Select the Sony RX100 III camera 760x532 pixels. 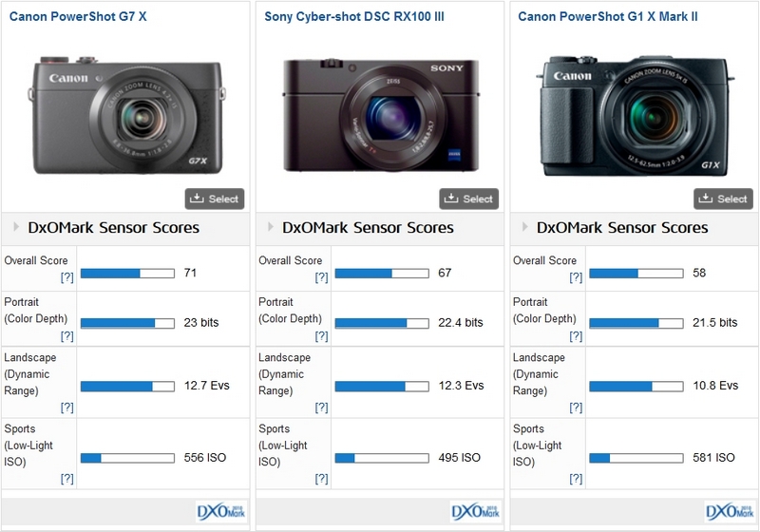pyautogui.click(x=468, y=199)
